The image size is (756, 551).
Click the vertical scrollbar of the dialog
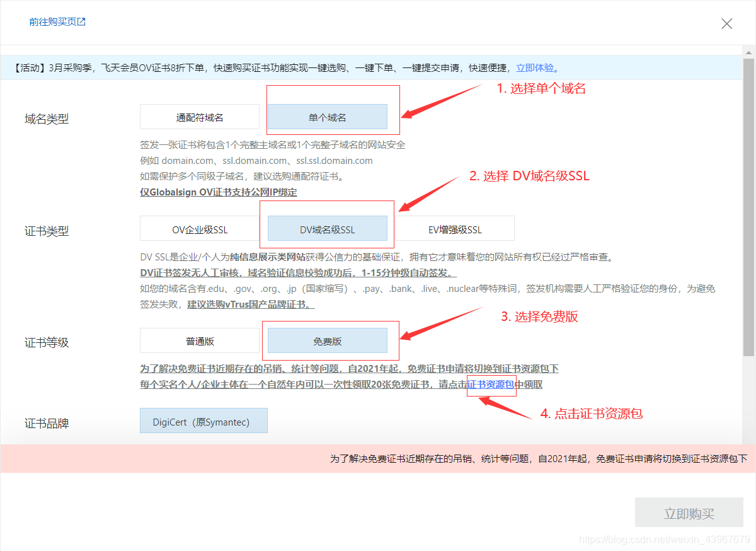coord(748,208)
